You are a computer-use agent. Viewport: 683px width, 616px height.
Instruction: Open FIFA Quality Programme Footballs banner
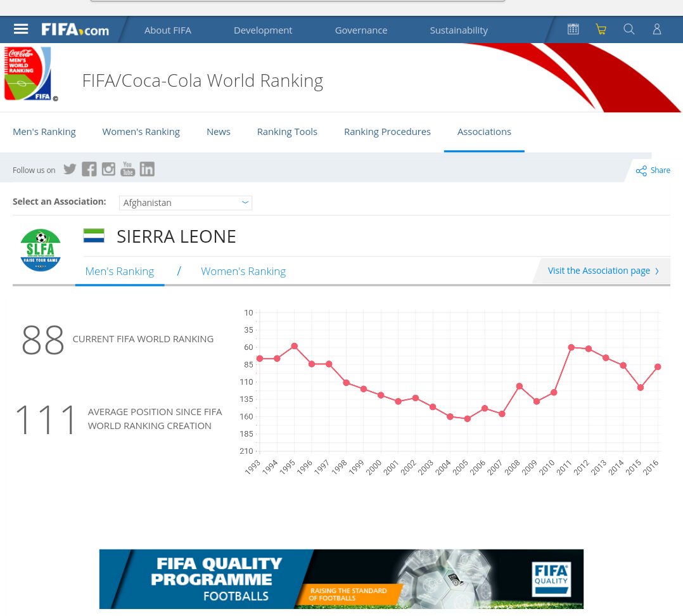341,579
